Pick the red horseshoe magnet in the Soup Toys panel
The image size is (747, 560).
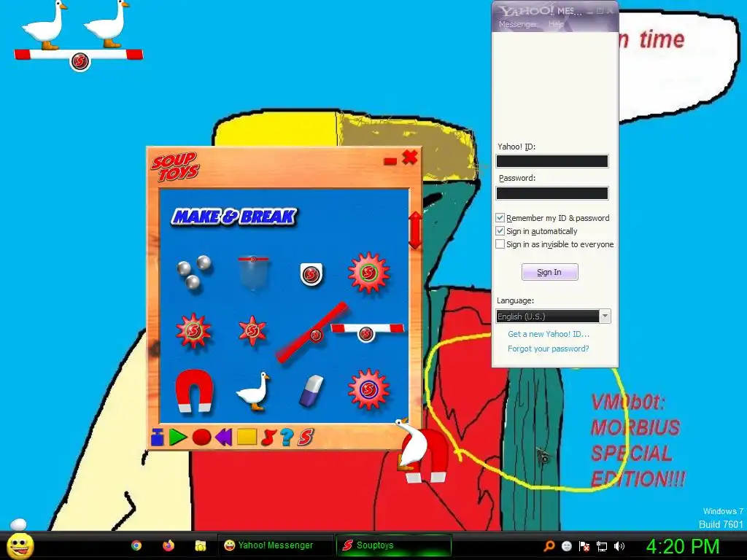194,390
